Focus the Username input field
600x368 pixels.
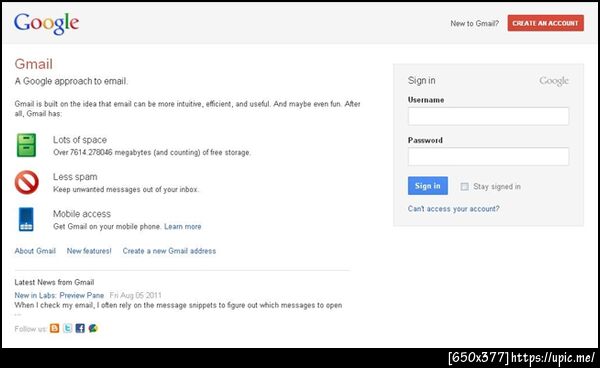pyautogui.click(x=488, y=116)
